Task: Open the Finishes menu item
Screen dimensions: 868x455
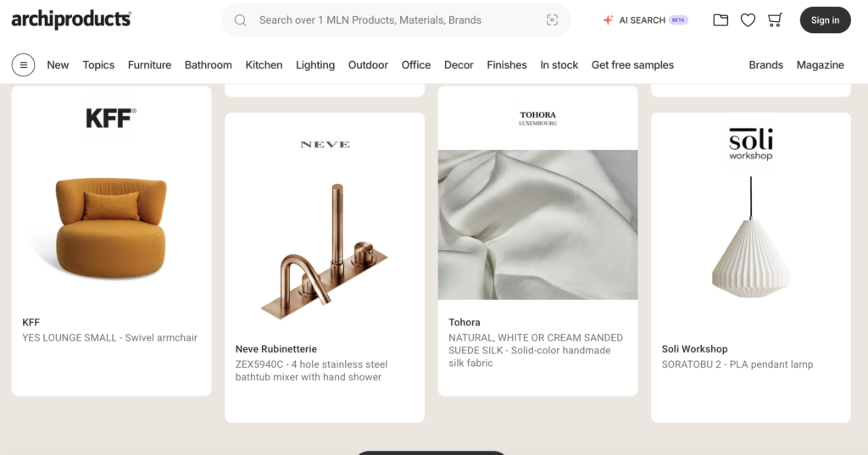Action: click(x=507, y=65)
